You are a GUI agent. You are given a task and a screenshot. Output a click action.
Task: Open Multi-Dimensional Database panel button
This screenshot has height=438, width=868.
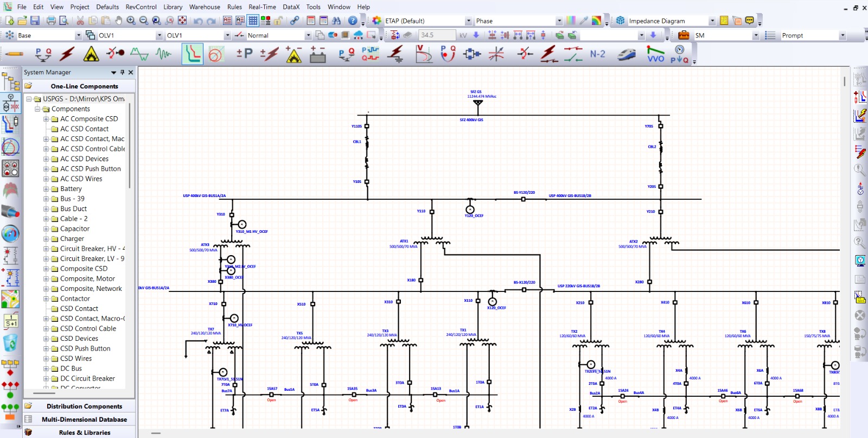(79, 419)
